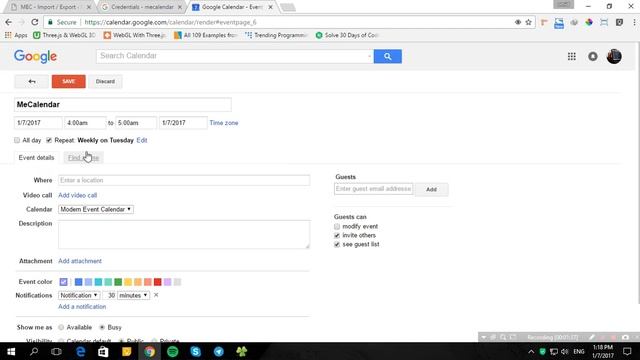Click Add attachment link
This screenshot has height=360, width=640.
click(80, 261)
